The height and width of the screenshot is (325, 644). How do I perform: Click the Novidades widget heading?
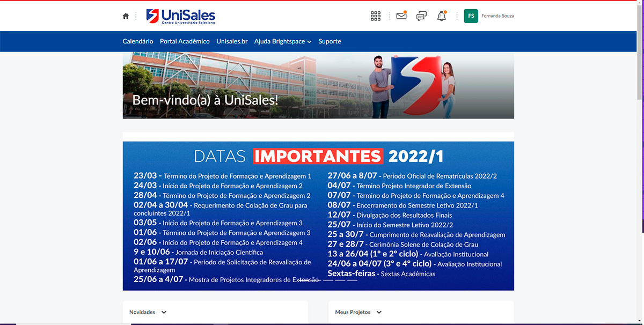[x=142, y=312]
